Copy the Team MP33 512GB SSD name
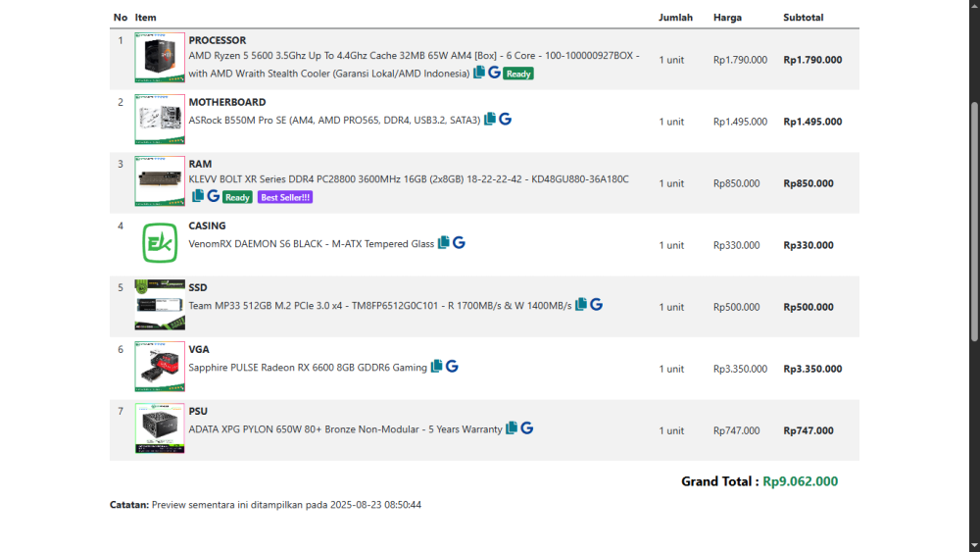 581,305
